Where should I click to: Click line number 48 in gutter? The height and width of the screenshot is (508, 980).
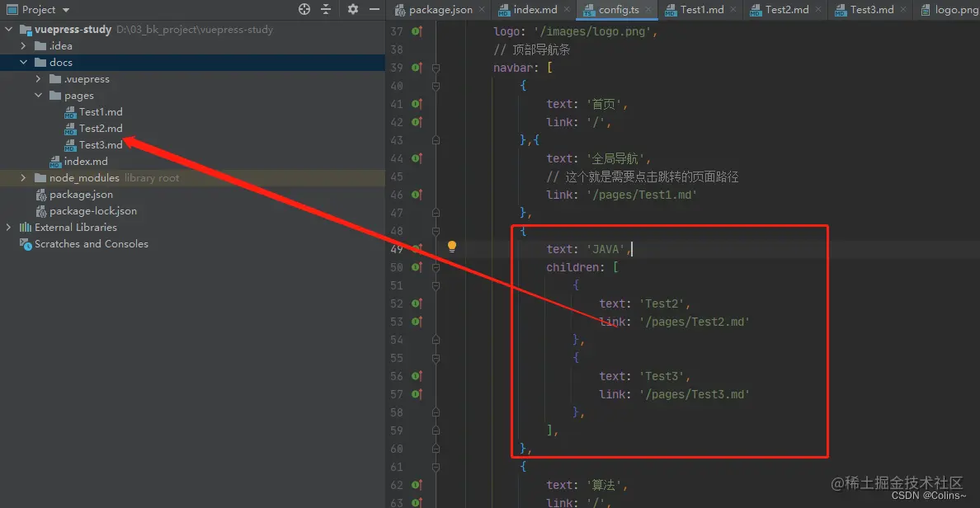(x=397, y=231)
